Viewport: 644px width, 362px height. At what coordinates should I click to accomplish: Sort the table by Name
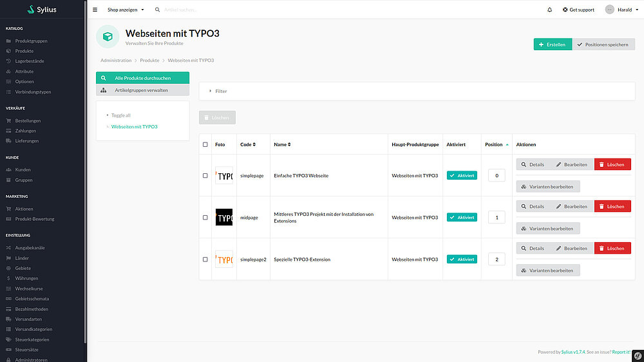pos(282,145)
